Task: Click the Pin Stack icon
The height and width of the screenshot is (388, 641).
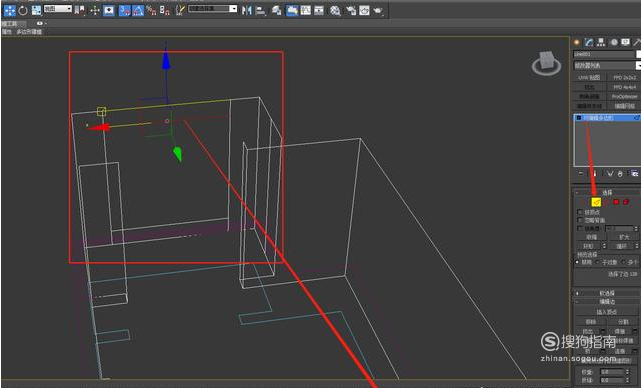Action: [x=581, y=174]
